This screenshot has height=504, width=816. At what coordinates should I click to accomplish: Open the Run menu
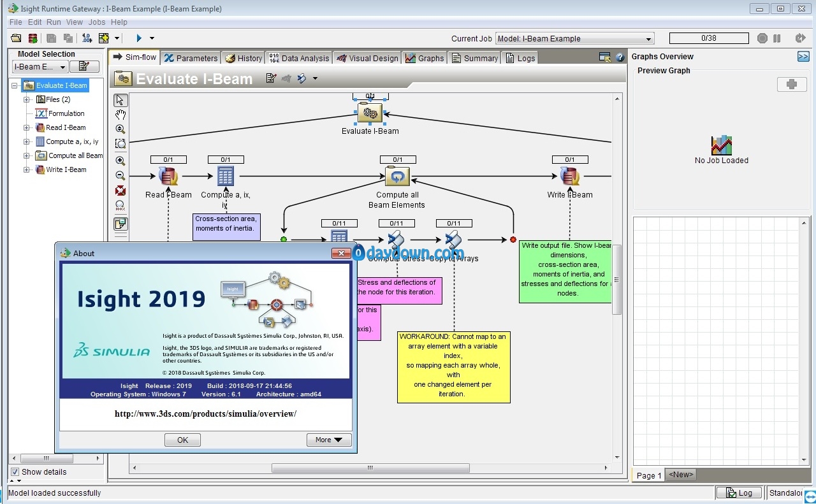54,22
